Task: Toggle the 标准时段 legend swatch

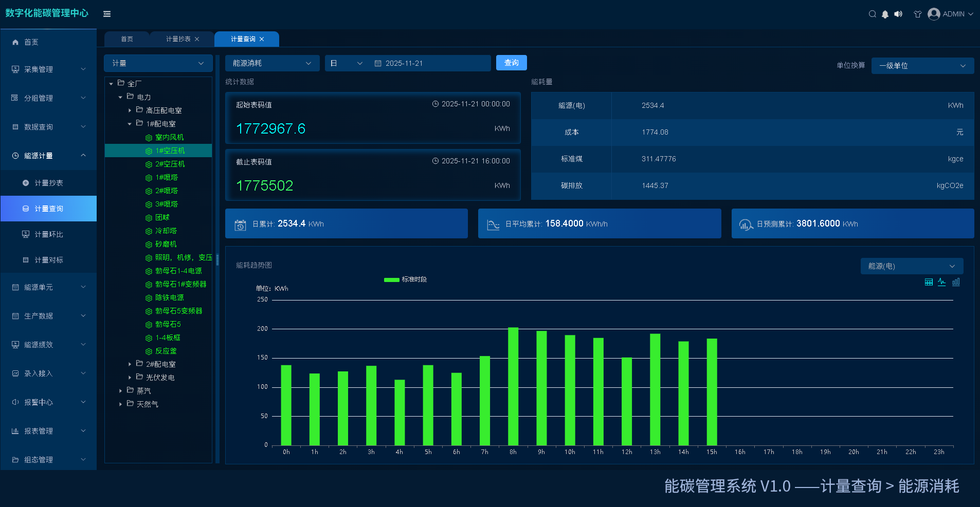Action: pyautogui.click(x=392, y=280)
